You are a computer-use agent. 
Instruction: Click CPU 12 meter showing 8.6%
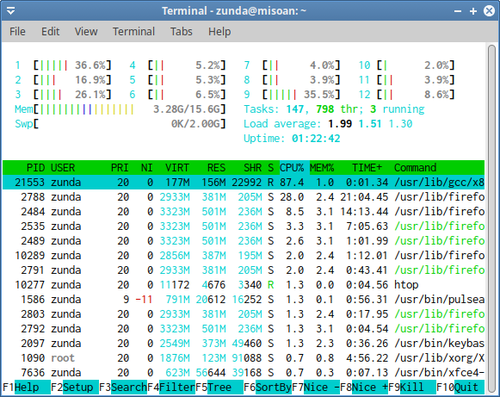coord(407,95)
